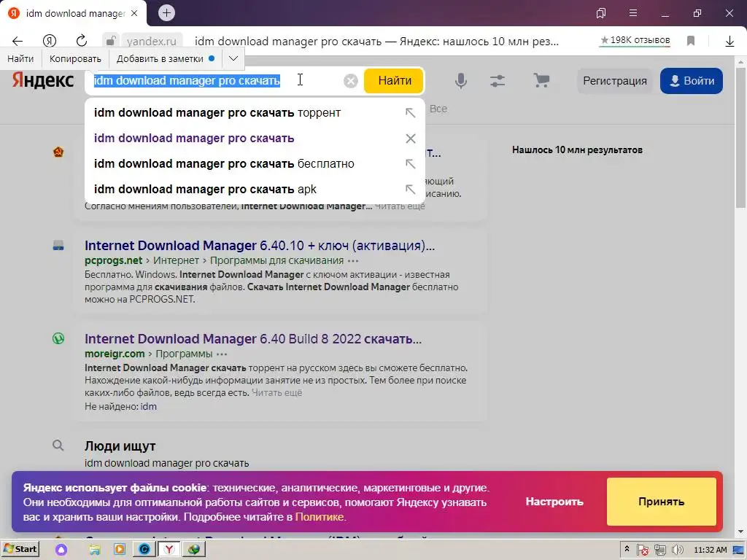Viewport: 747px width, 560px height.
Task: Expand Читать ещё in moreigr.com snippet
Action: point(276,393)
